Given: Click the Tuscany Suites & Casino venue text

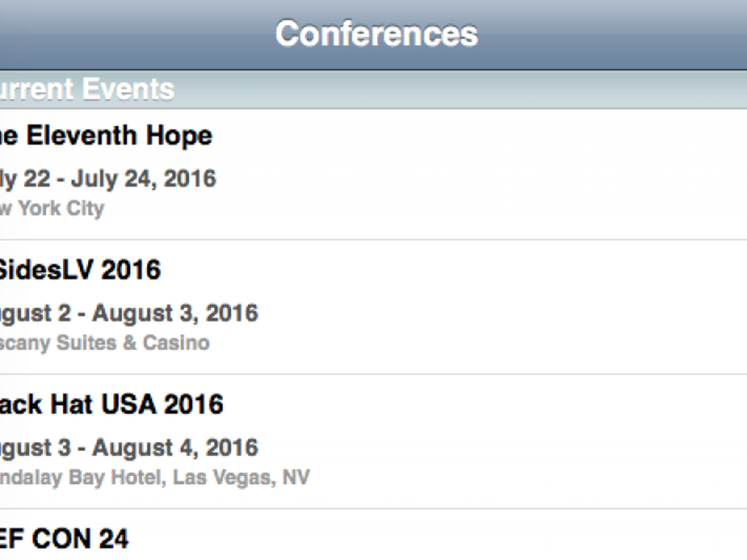Looking at the screenshot, I should pyautogui.click(x=104, y=343).
